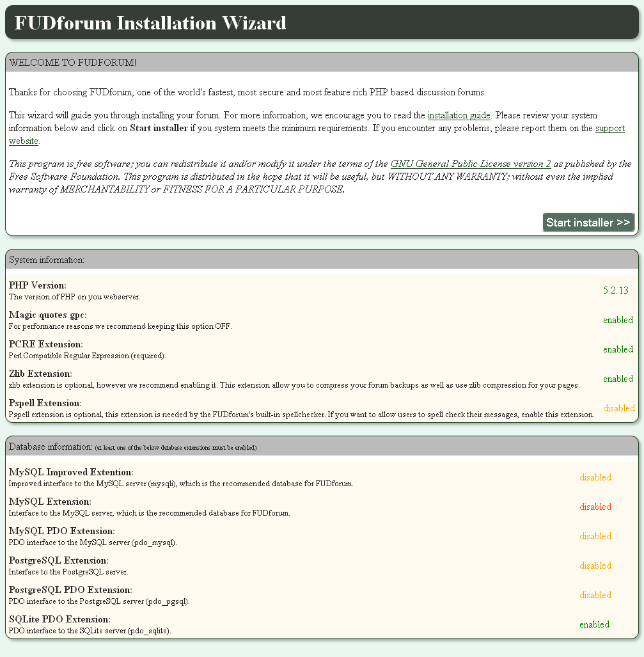Screen dimensions: 644x657
Task: Click the FUDforum Installation Wizard title
Action: tap(150, 22)
